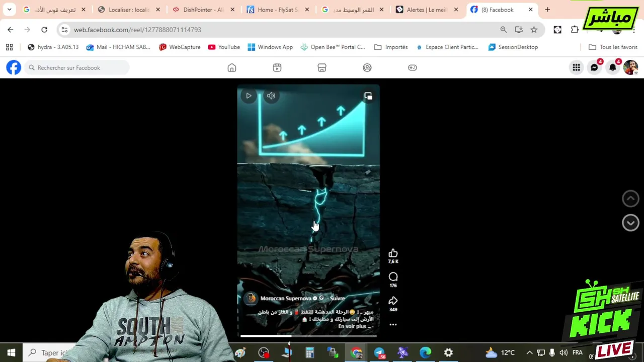644x362 pixels.
Task: Open the Windows App bookmark
Action: [270, 47]
